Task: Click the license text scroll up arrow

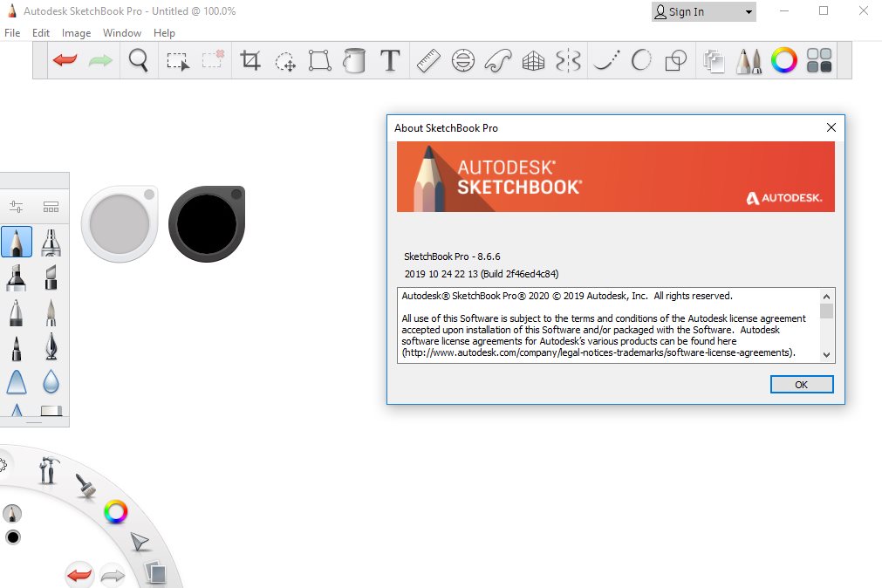Action: tap(826, 297)
